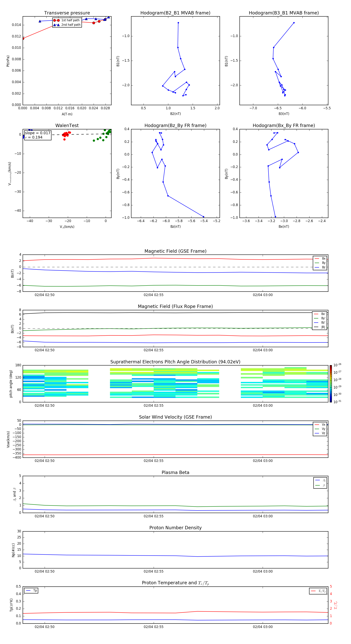Click the 'Hodogram(B2_B1 MVAB frame)' title
Screen dimensions: 351x644
pos(175,13)
